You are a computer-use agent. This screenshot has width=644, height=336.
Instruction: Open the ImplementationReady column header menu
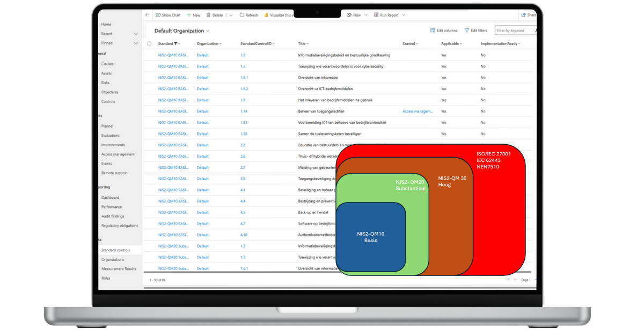click(500, 43)
